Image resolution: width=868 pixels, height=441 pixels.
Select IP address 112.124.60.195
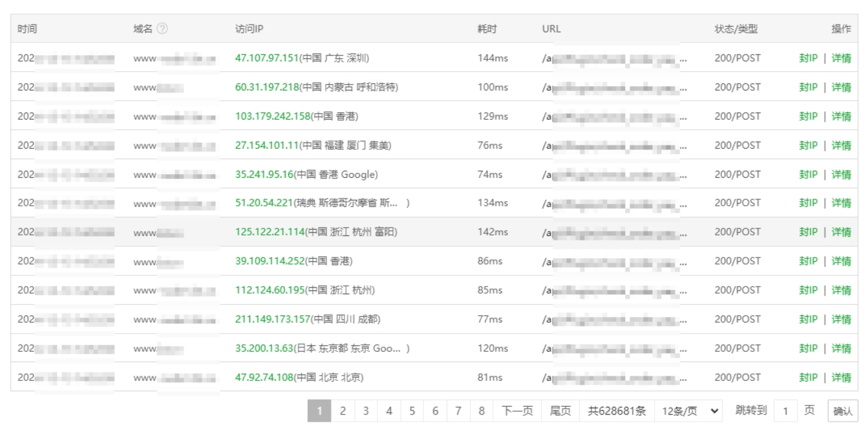pyautogui.click(x=270, y=290)
